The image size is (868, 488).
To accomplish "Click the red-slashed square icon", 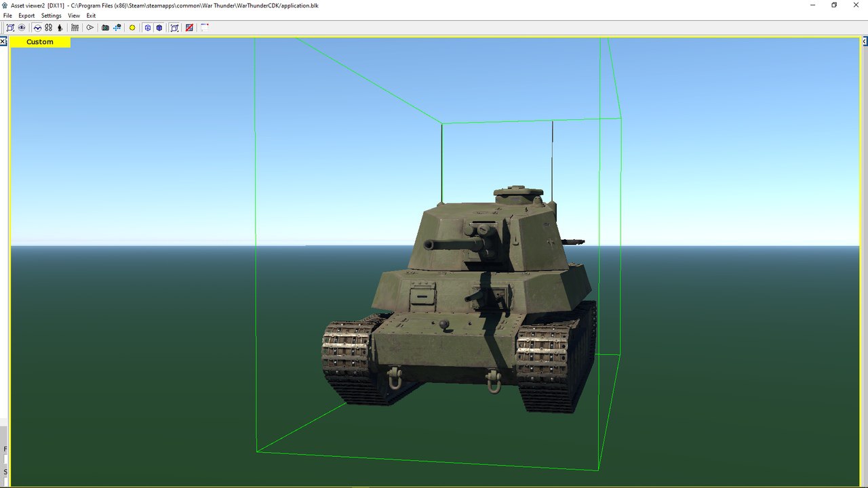I will (189, 28).
